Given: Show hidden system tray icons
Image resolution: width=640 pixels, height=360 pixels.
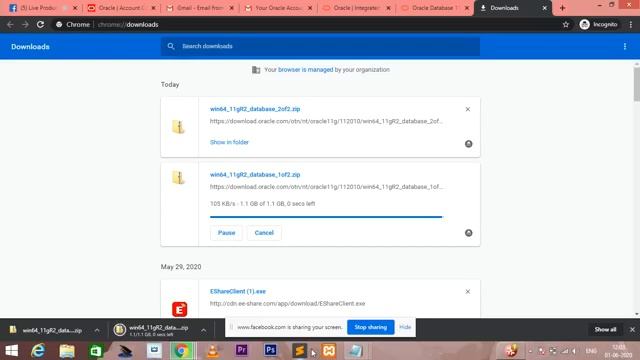Looking at the screenshot, I should click(x=530, y=351).
